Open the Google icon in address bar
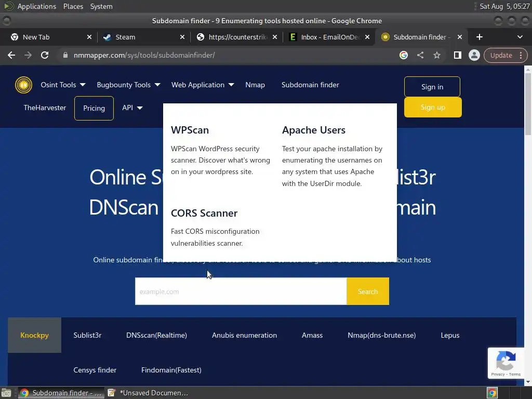This screenshot has width=532, height=399. [403, 55]
